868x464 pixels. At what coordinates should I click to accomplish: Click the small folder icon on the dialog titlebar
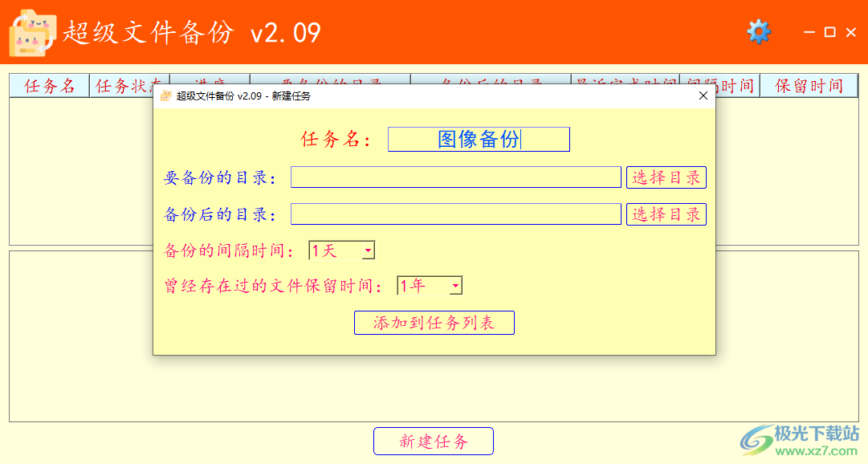(x=165, y=95)
